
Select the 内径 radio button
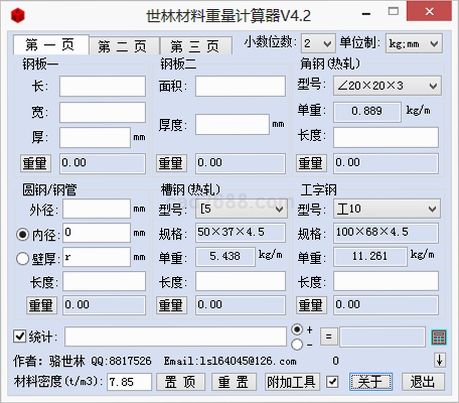pyautogui.click(x=22, y=234)
